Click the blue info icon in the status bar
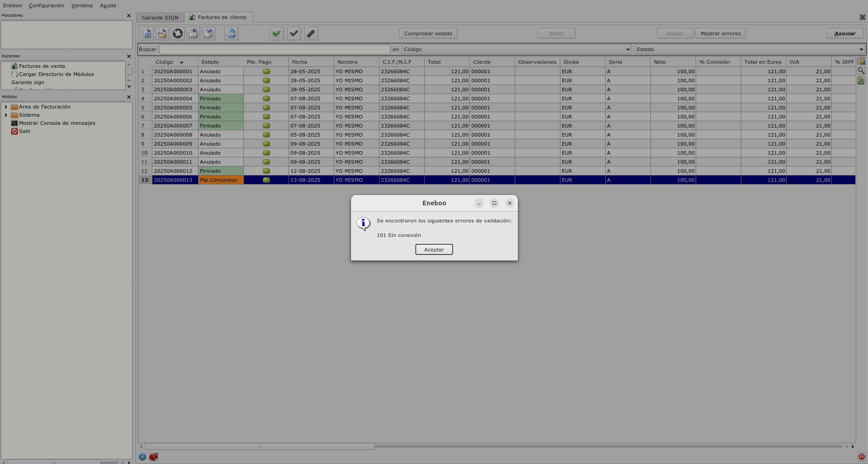The image size is (868, 464). [x=142, y=457]
